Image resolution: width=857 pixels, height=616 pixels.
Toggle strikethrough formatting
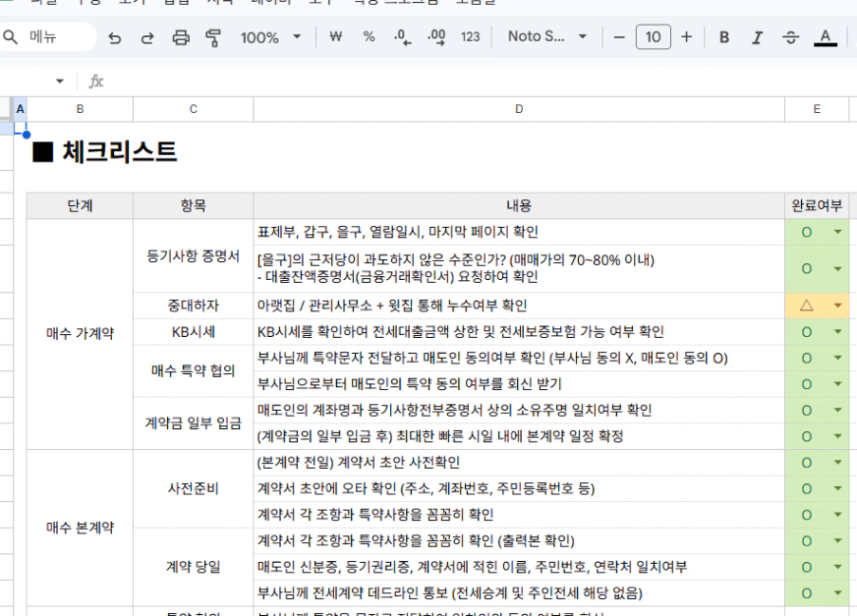[x=790, y=37]
